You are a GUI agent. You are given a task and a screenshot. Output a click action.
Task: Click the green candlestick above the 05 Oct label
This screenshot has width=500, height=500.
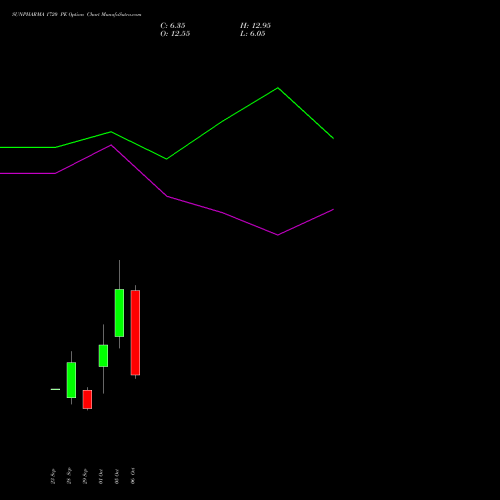[x=119, y=313]
